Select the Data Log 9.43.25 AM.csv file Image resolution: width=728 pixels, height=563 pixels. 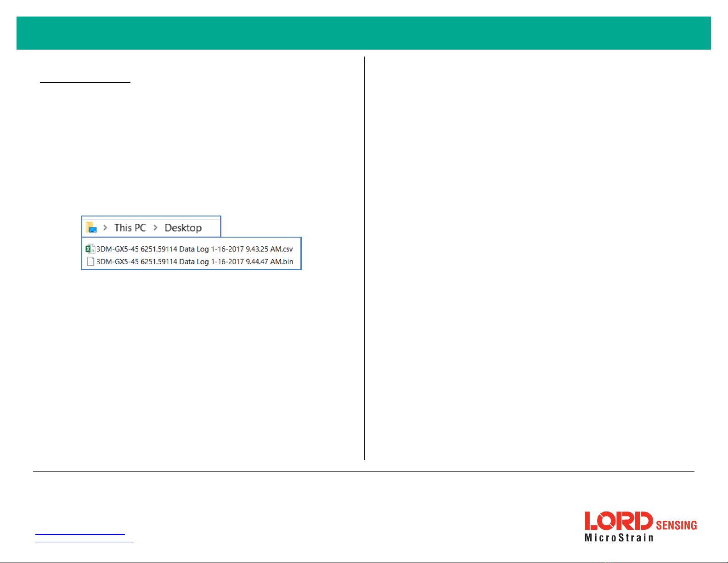point(194,249)
